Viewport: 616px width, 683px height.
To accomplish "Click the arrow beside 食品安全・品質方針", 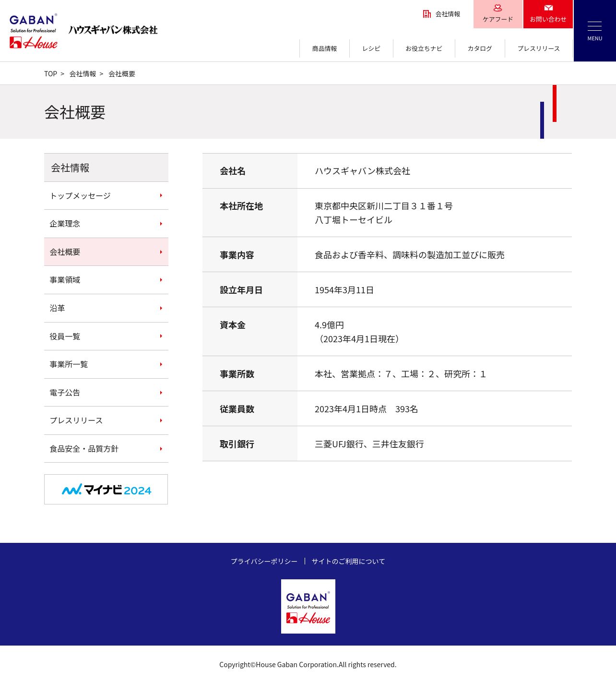I will (x=161, y=449).
